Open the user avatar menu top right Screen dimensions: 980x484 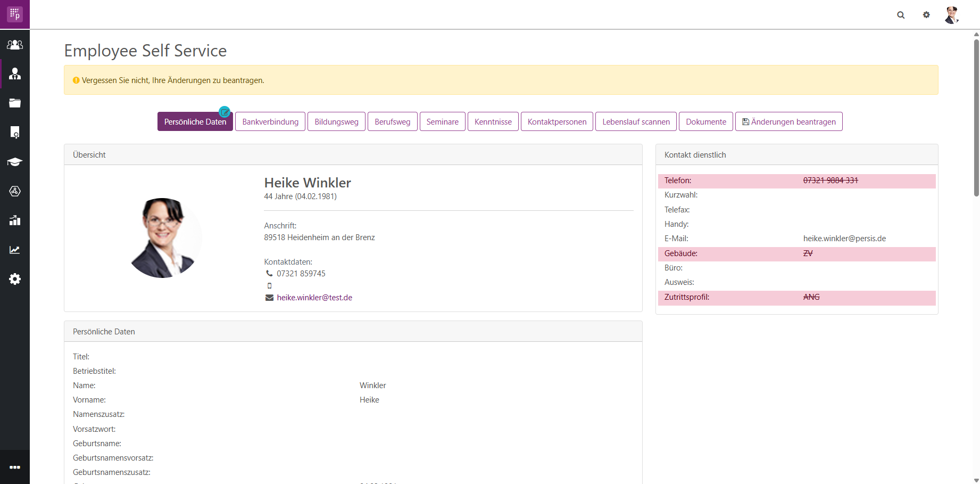pos(952,15)
